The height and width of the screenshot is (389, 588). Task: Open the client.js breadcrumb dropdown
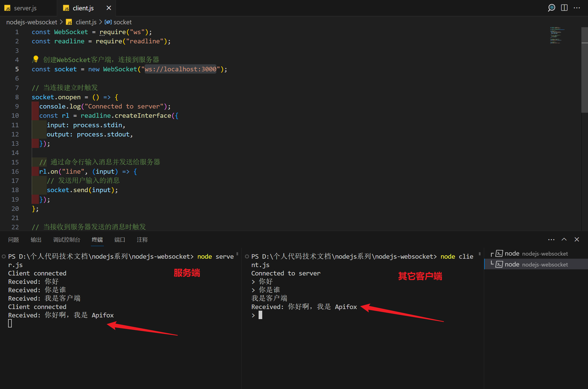(86, 22)
